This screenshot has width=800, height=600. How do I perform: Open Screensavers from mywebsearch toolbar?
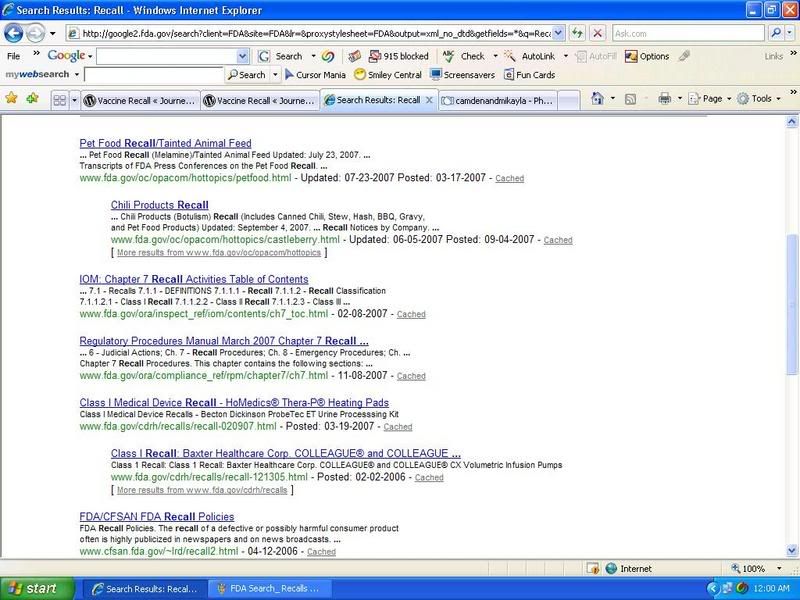point(463,75)
